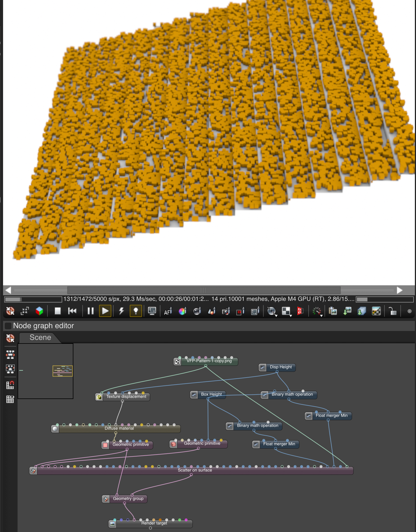Screen dimensions: 416x532
Task: Copy the render to clipboard
Action: click(333, 311)
